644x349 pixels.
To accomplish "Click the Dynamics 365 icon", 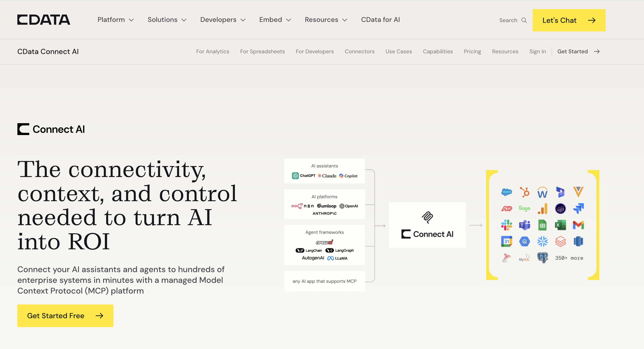I will coord(560,192).
